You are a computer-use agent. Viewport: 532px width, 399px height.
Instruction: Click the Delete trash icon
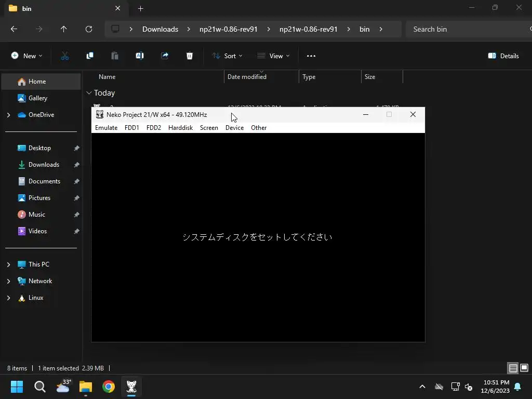pos(190,56)
